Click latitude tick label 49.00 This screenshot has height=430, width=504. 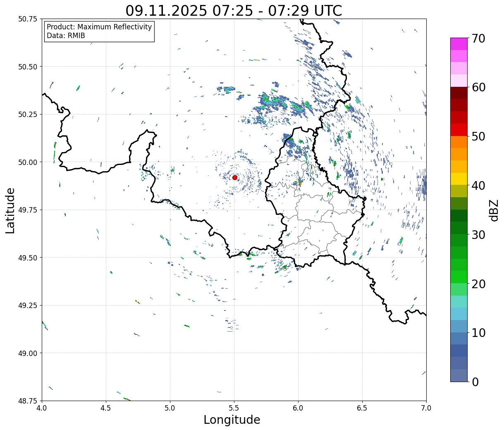(28, 353)
